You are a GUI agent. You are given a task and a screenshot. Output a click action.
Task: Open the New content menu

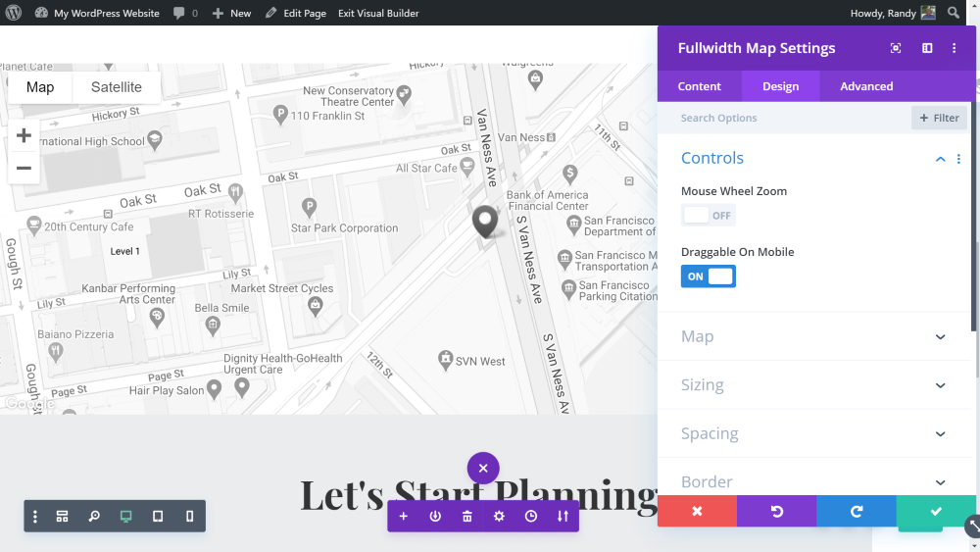[232, 13]
